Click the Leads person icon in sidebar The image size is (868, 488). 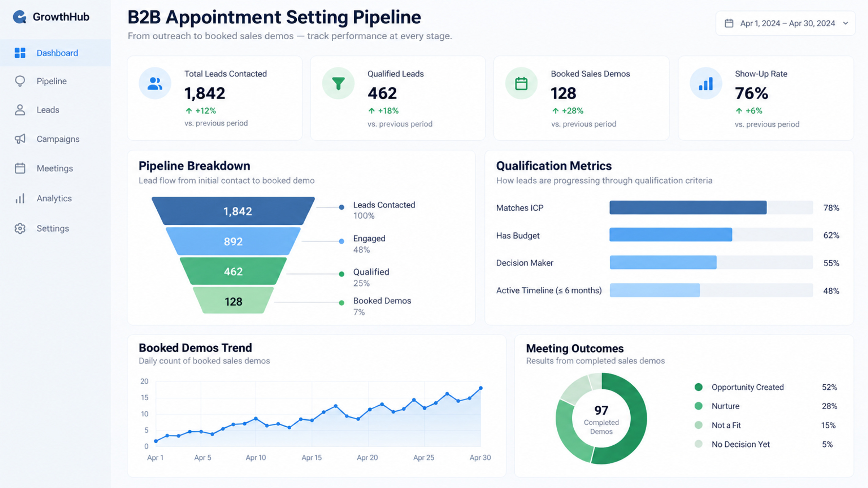pyautogui.click(x=20, y=110)
